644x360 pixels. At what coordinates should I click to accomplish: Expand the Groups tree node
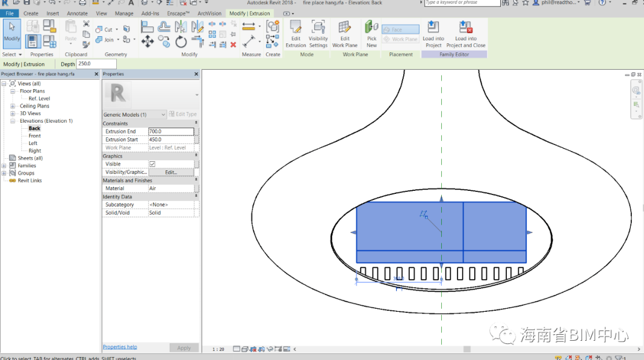[x=4, y=173]
